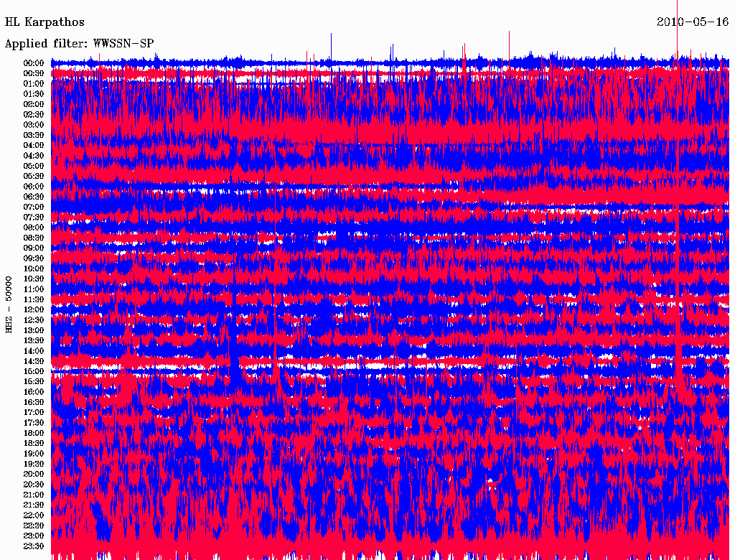Select the 10:00 time label
The height and width of the screenshot is (560, 735).
[34, 269]
